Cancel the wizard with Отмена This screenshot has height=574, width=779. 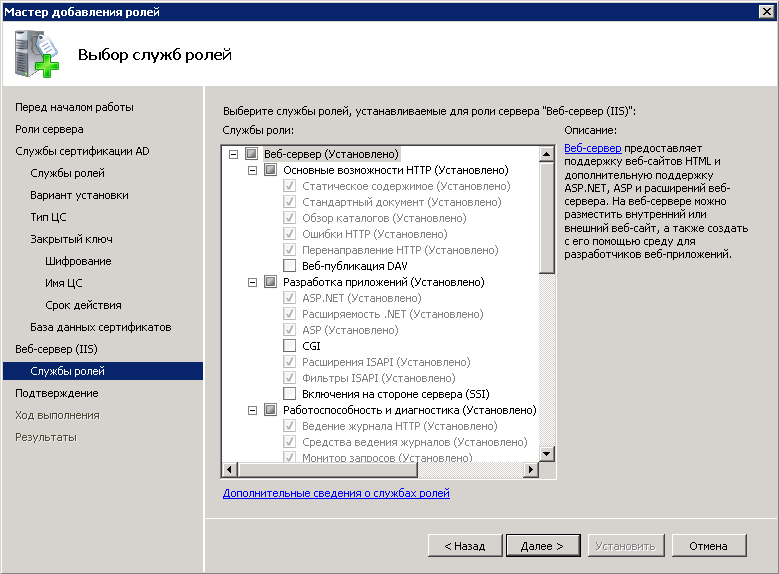point(708,546)
